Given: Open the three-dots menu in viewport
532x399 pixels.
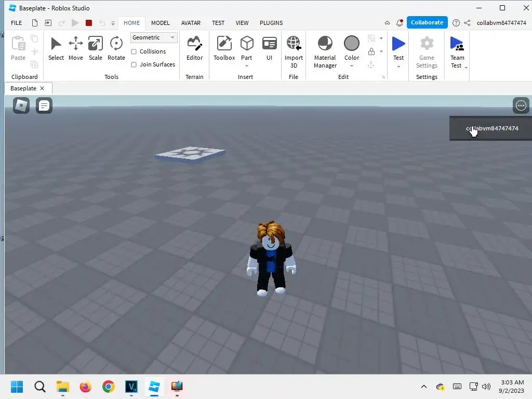Looking at the screenshot, I should coord(521,105).
